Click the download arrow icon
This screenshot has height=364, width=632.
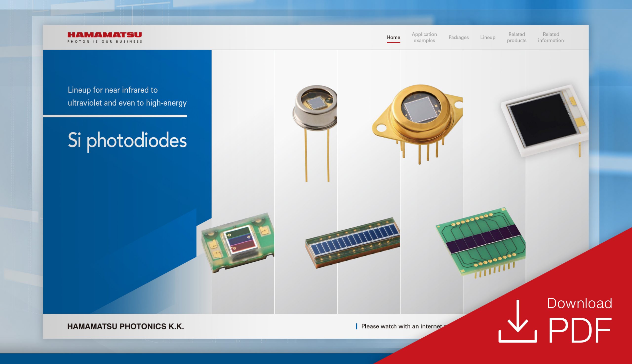517,321
